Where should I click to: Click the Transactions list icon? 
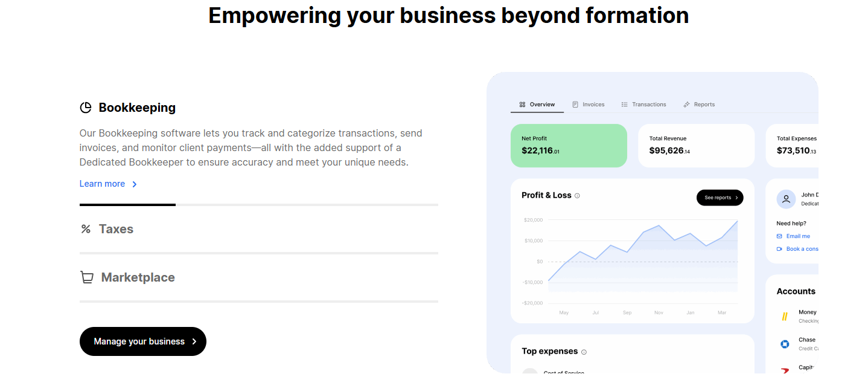(625, 105)
